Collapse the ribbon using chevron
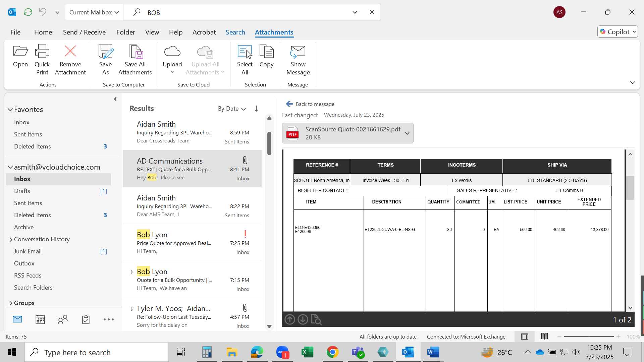644x362 pixels. tap(633, 82)
